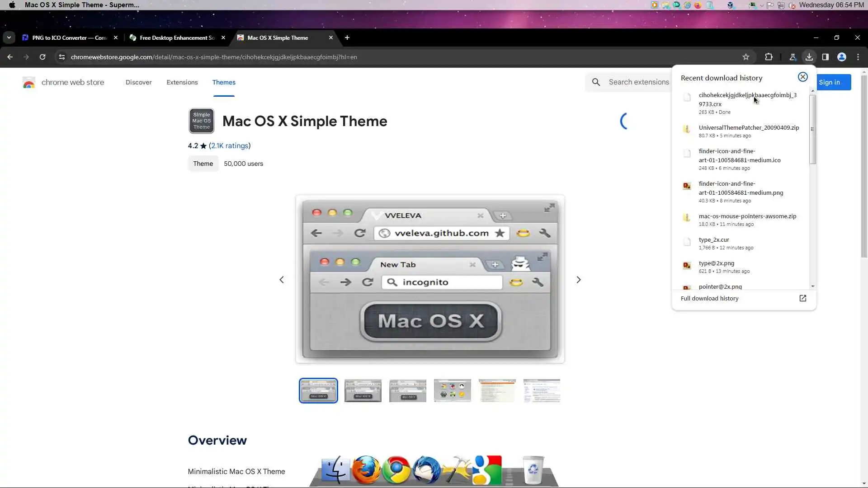The image size is (868, 488).
Task: Toggle the side panel icon
Action: pos(826,57)
